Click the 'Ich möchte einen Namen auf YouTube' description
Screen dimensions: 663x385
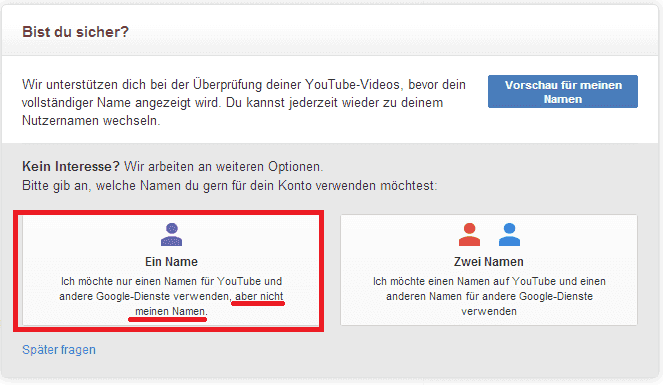(489, 296)
